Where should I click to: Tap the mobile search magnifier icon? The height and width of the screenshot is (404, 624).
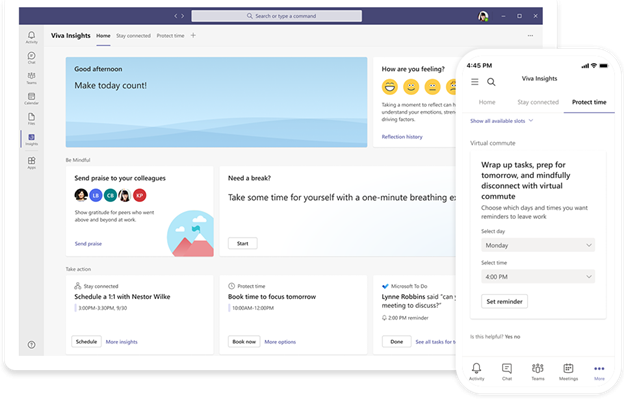(x=491, y=82)
